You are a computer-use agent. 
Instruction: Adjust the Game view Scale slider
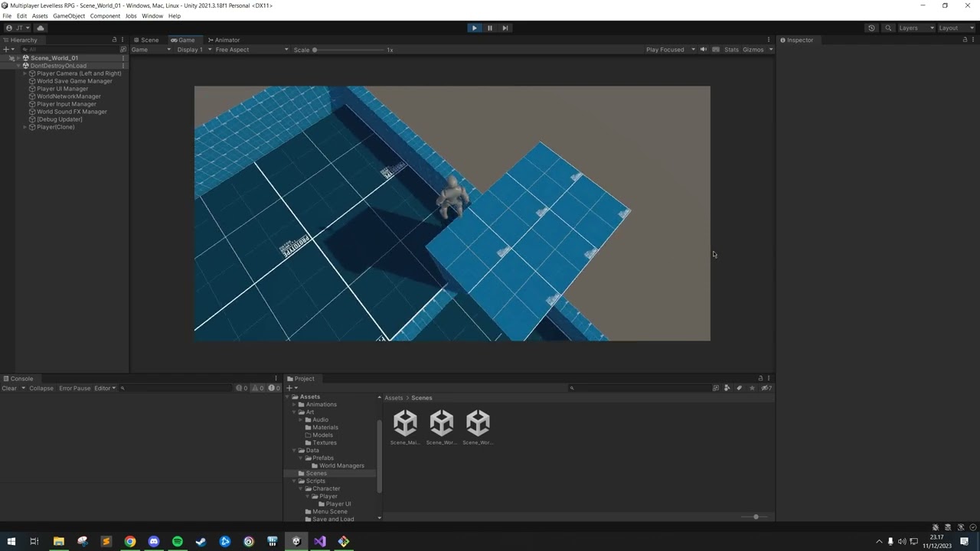coord(348,50)
